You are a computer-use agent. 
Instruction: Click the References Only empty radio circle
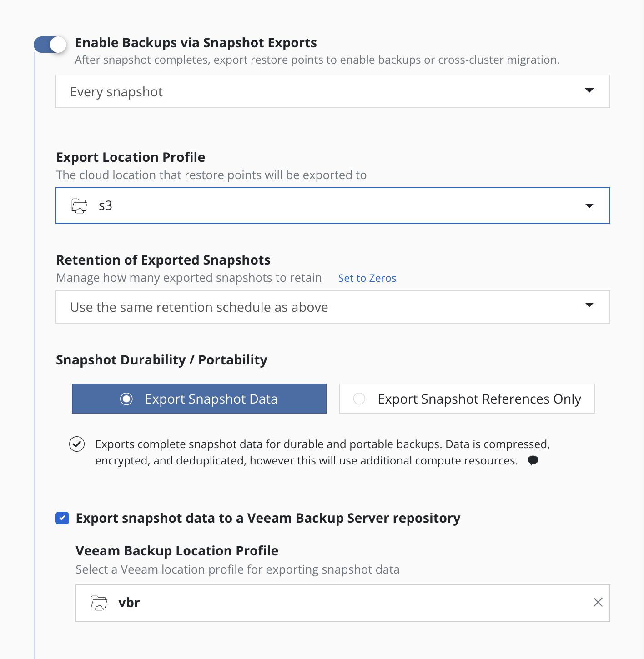(x=359, y=399)
